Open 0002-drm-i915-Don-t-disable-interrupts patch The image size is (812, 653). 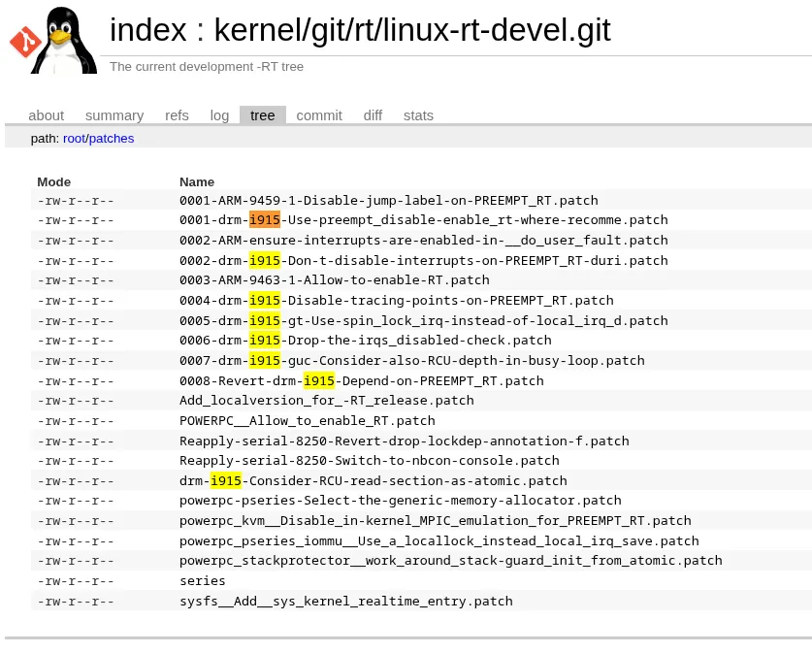[424, 260]
